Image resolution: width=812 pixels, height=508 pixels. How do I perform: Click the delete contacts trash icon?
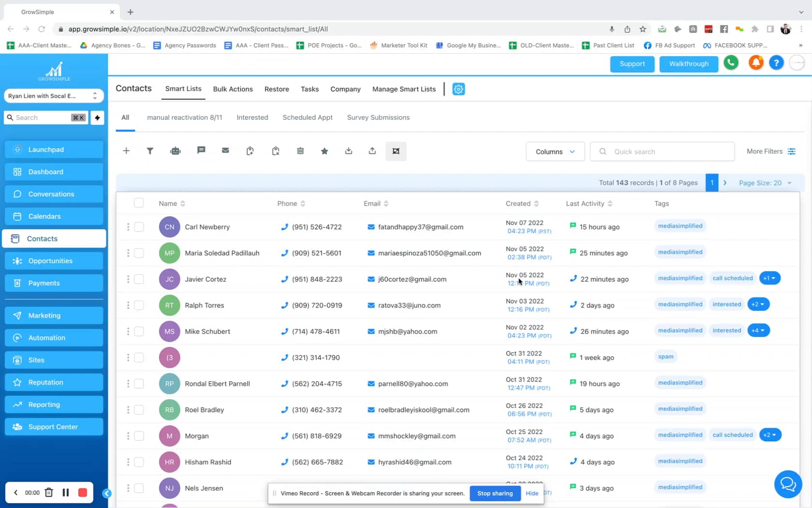300,151
